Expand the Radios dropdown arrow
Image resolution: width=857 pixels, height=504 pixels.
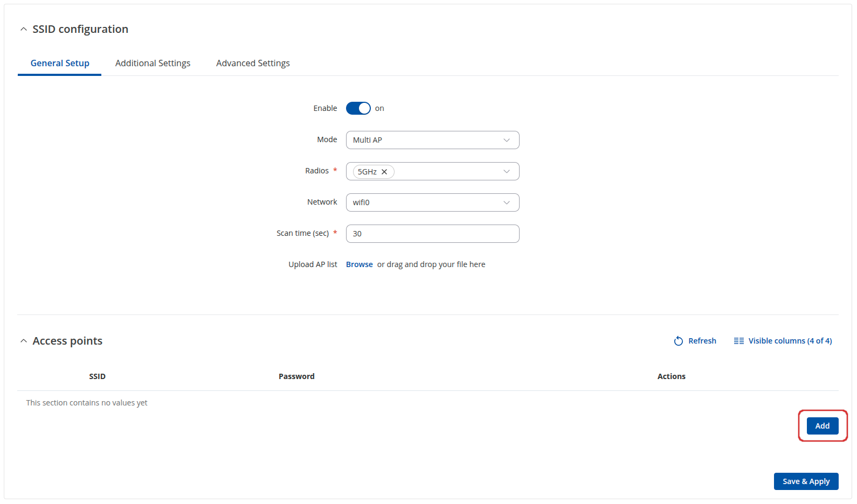click(506, 172)
